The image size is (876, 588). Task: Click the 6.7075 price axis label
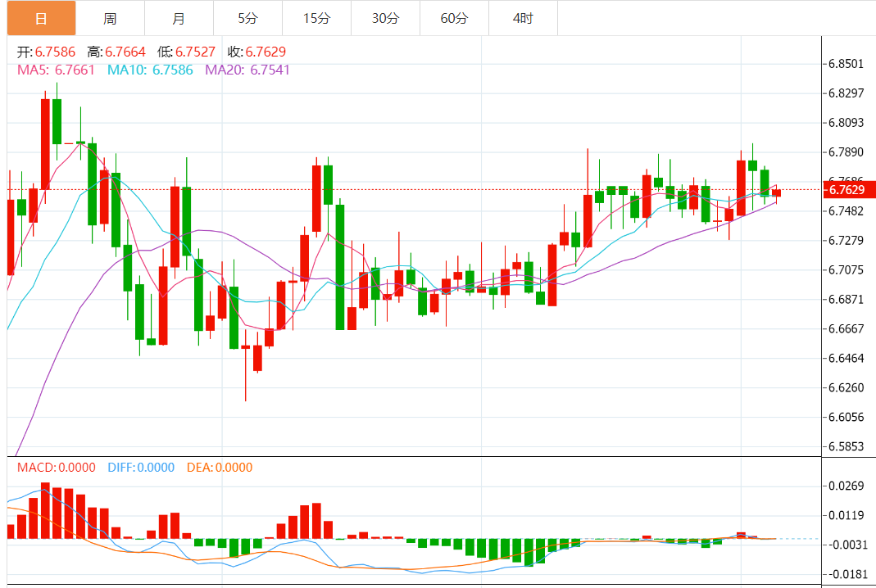(846, 269)
